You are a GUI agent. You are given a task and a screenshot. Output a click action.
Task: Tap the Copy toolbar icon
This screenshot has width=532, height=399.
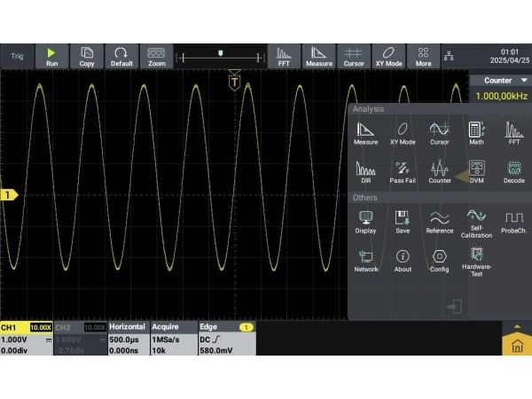87,57
